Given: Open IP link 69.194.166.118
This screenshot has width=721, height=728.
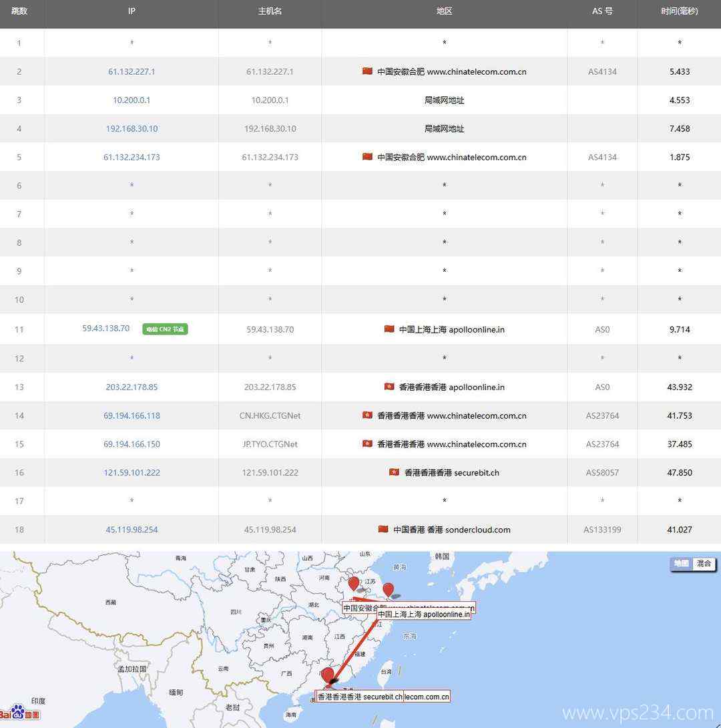Looking at the screenshot, I should click(x=132, y=415).
